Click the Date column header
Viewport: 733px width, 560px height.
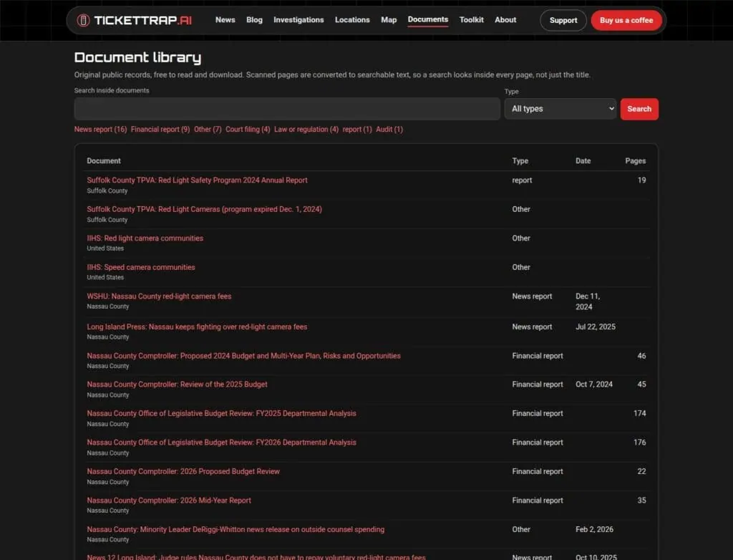pyautogui.click(x=583, y=160)
